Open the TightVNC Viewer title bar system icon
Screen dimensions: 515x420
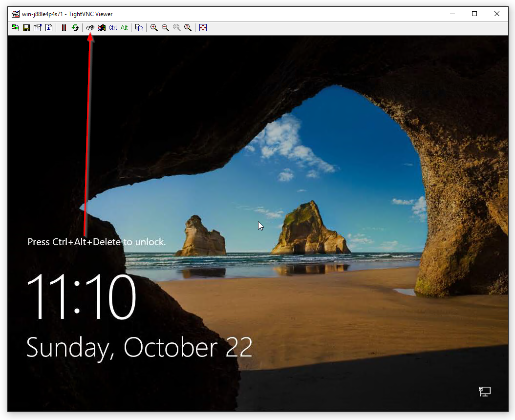[x=16, y=14]
